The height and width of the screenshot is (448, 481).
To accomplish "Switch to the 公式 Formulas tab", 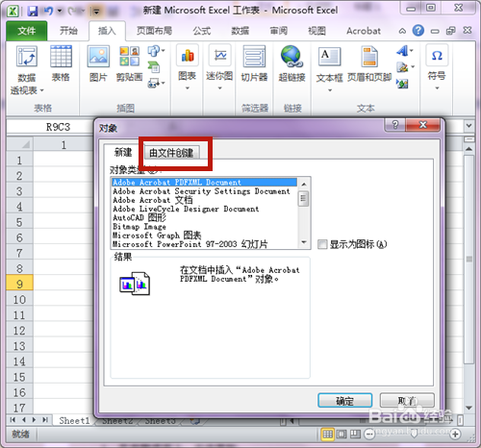I will 201,31.
